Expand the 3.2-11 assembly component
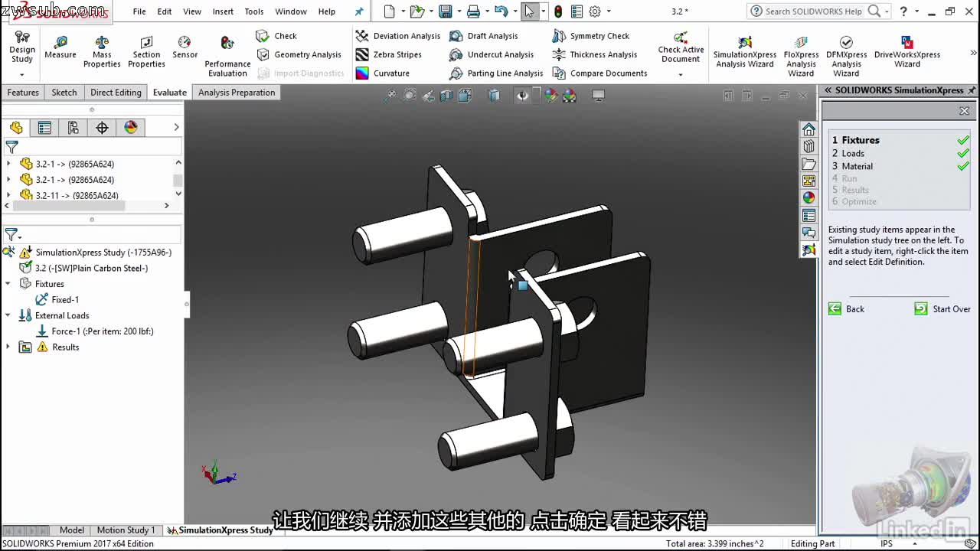The image size is (980, 551). (7, 195)
